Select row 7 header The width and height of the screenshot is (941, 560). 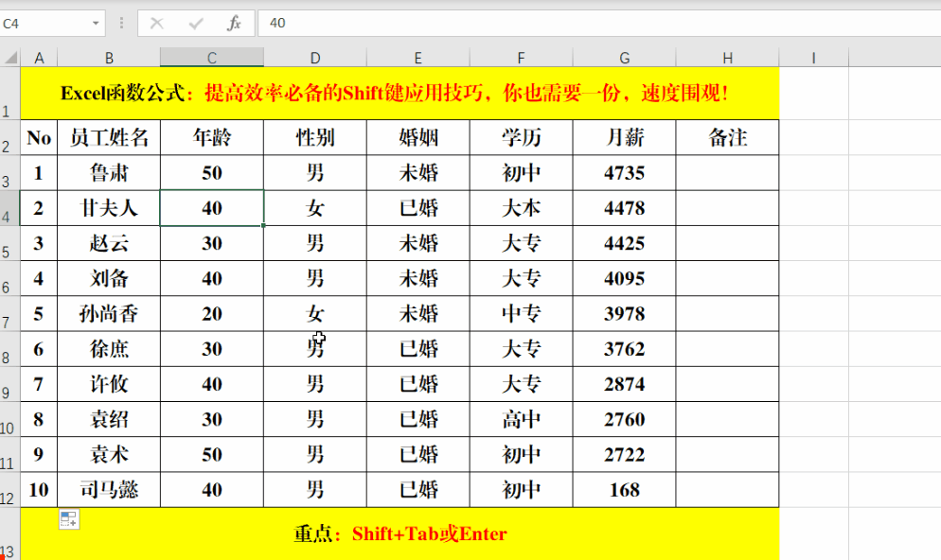(x=9, y=313)
